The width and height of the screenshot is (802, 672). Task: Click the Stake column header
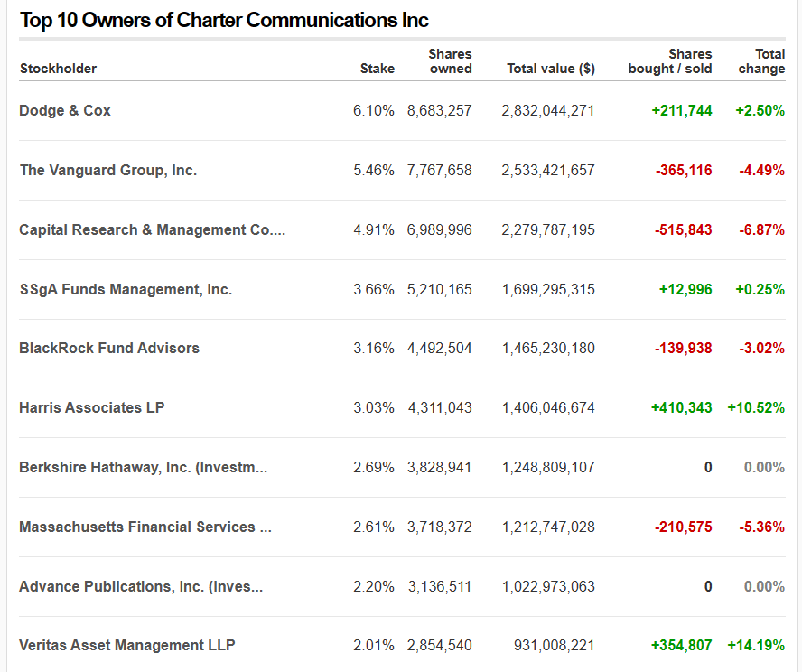tap(378, 69)
